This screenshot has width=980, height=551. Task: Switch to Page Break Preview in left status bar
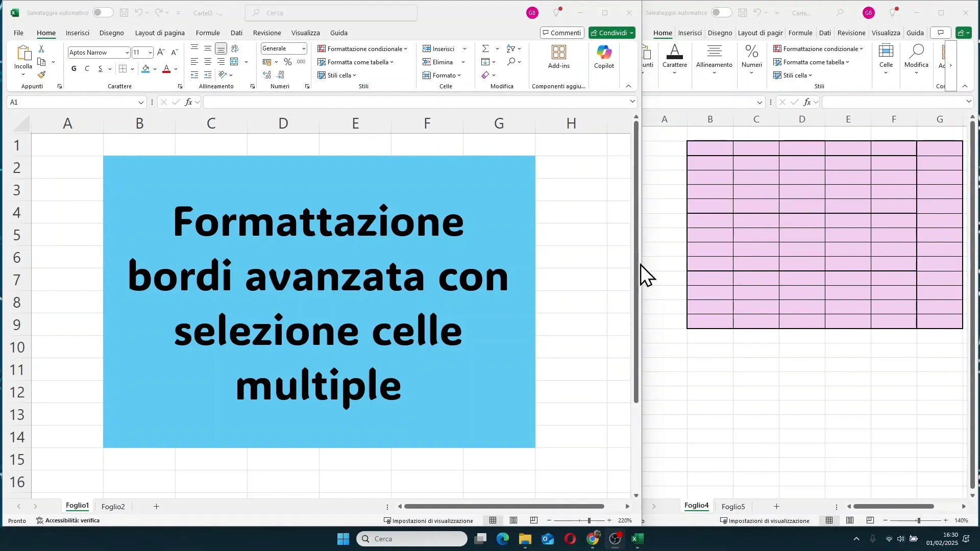coord(534,520)
